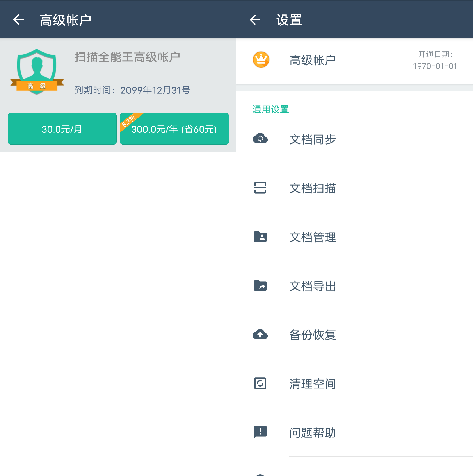Open 备份恢复 settings
473x476 pixels.
(x=355, y=334)
